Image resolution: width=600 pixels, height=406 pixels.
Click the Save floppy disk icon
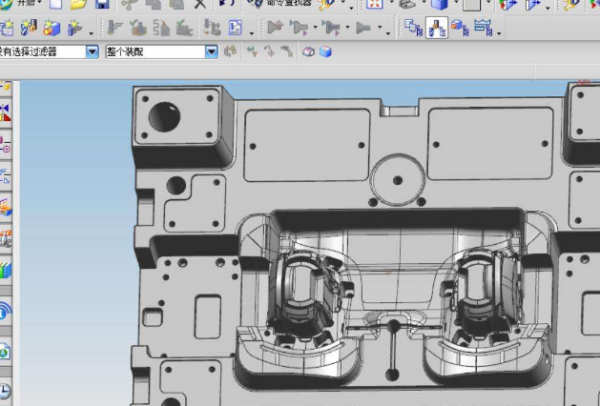pyautogui.click(x=102, y=5)
